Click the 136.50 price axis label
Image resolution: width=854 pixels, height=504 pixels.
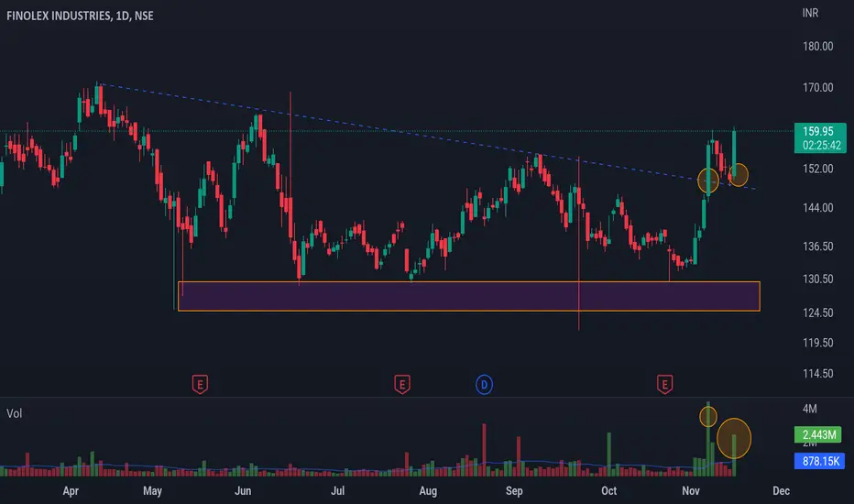pyautogui.click(x=817, y=247)
